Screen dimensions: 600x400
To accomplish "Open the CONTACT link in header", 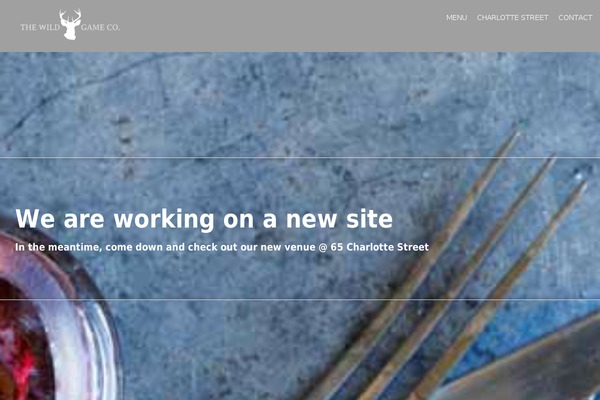I will click(575, 18).
